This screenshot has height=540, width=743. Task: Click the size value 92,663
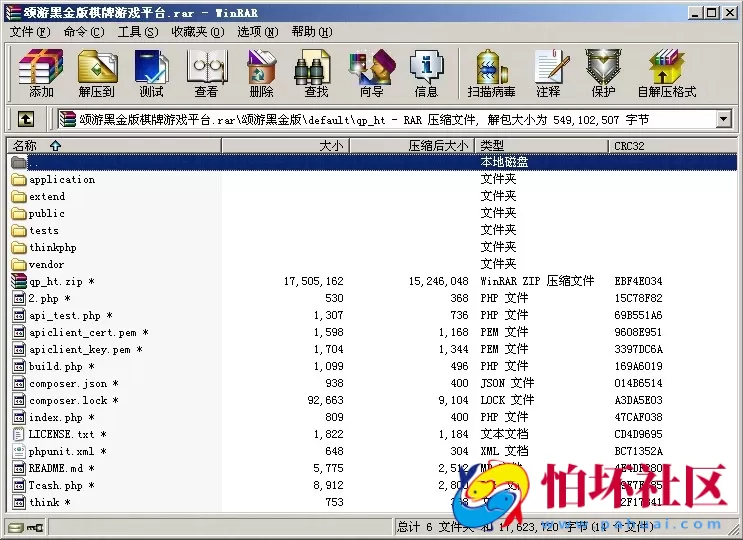point(326,400)
